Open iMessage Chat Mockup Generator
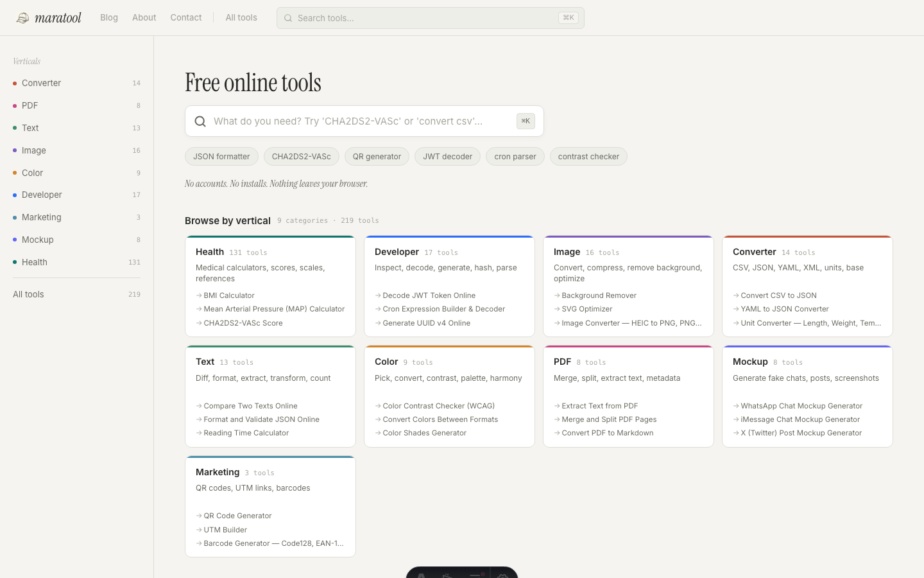Screen dimensions: 924x578 tap(796, 419)
